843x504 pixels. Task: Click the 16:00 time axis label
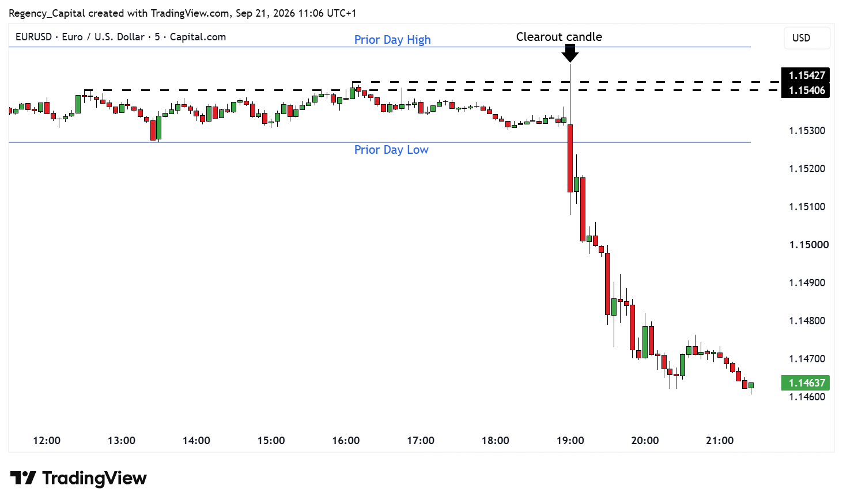pos(346,441)
